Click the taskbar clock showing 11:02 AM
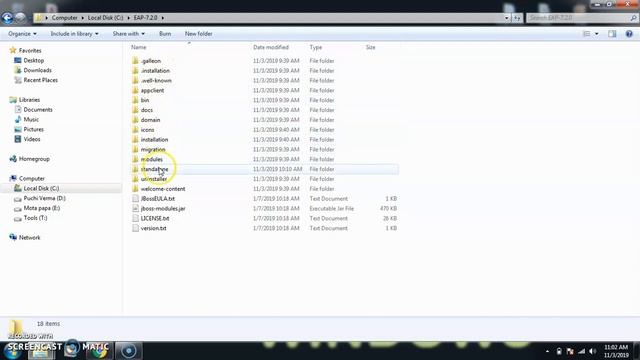640x360 pixels. click(x=616, y=351)
